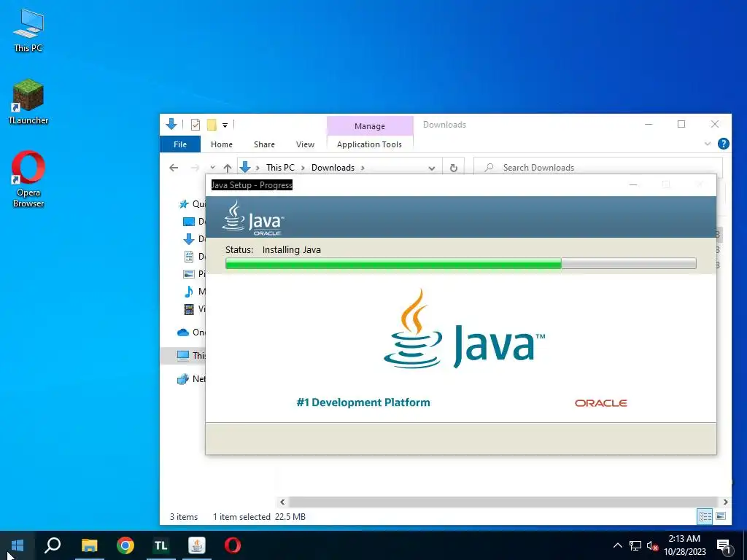Open the Share ribbon tab
747x560 pixels.
264,144
